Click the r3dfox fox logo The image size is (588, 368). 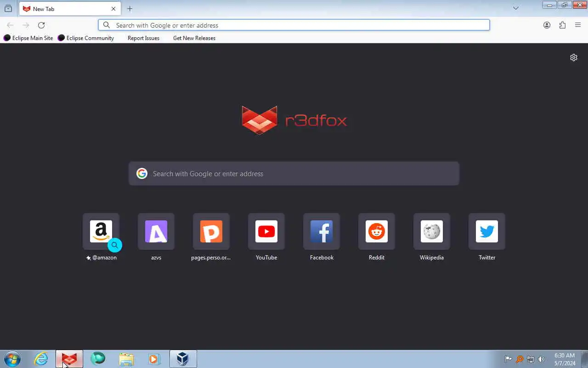260,120
